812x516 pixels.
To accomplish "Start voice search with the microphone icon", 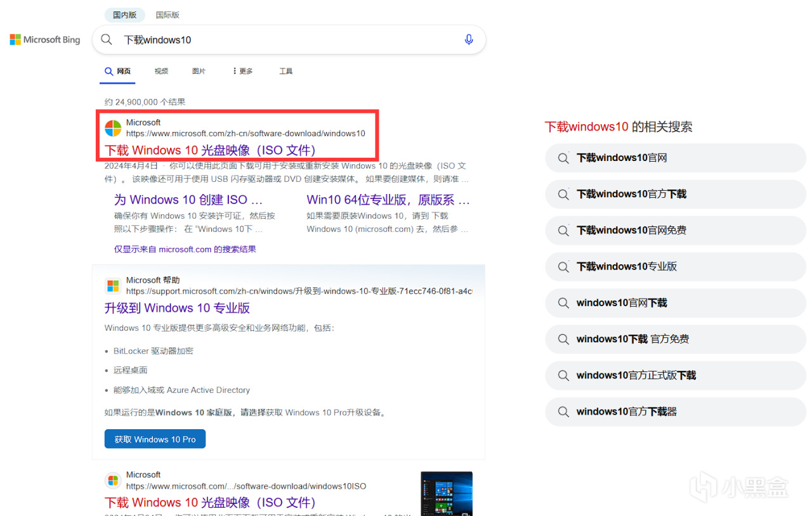I will tap(469, 40).
